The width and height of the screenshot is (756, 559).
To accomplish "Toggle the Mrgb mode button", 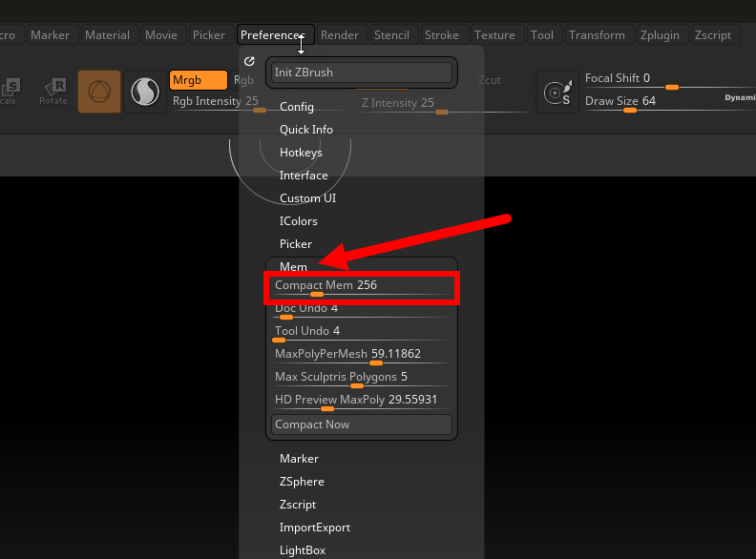I will [x=199, y=80].
